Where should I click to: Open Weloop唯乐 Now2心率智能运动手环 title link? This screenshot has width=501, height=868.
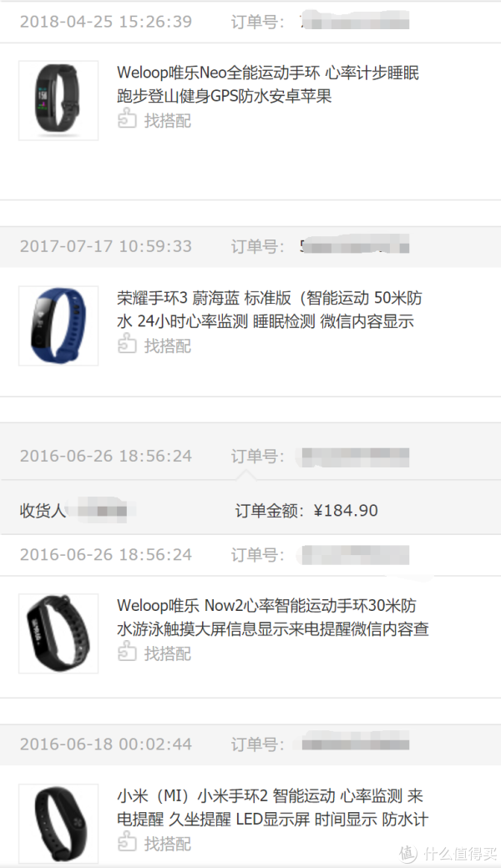pos(273,618)
